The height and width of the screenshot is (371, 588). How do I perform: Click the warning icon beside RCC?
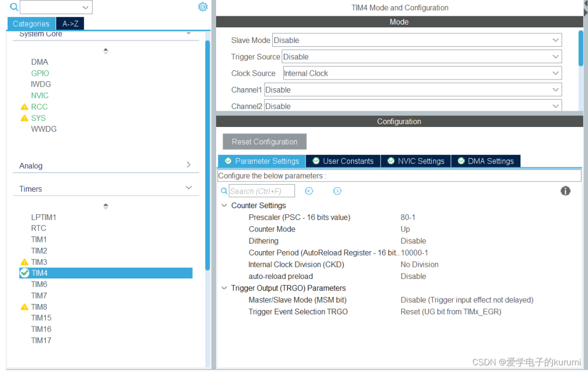click(24, 107)
